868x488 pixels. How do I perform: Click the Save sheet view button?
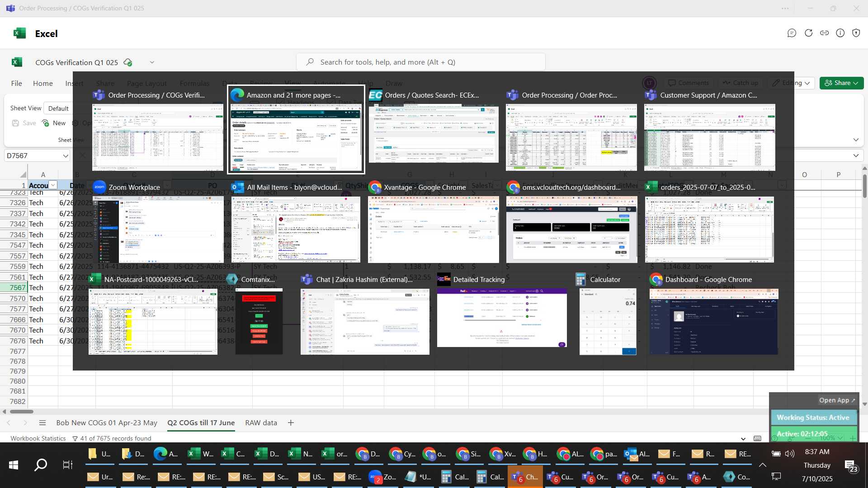coord(24,123)
